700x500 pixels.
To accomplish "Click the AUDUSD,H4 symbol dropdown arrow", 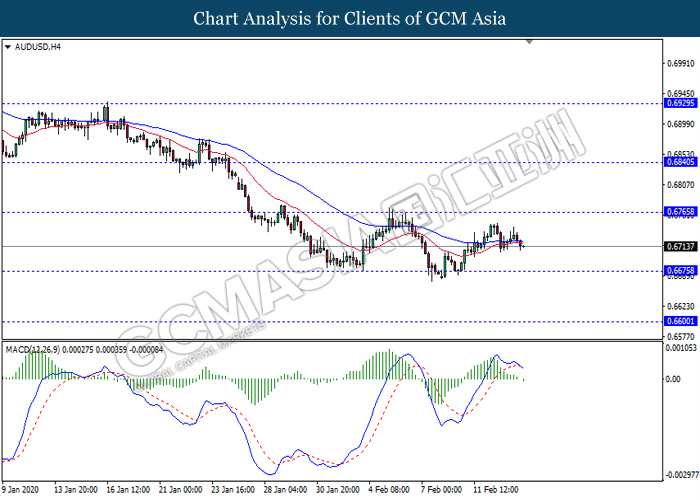I will 7,47.
